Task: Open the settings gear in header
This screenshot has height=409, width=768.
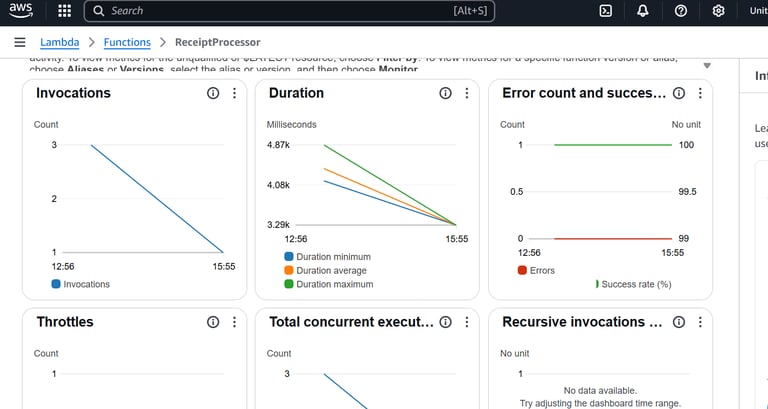Action: click(x=718, y=11)
